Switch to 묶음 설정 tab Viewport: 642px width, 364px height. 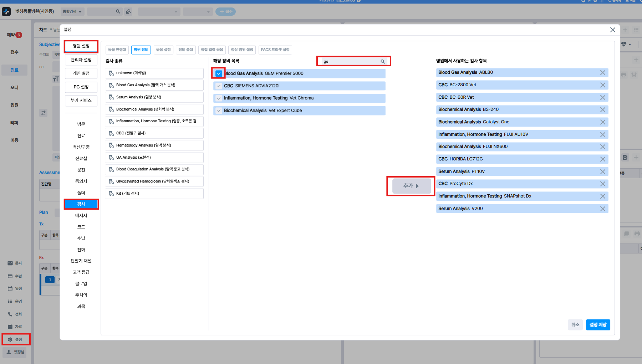pos(163,50)
